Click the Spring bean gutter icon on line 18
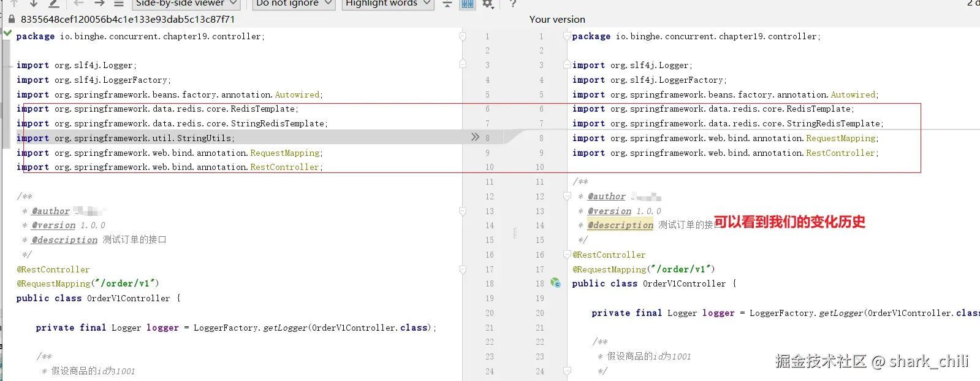This screenshot has width=980, height=381. click(x=555, y=283)
